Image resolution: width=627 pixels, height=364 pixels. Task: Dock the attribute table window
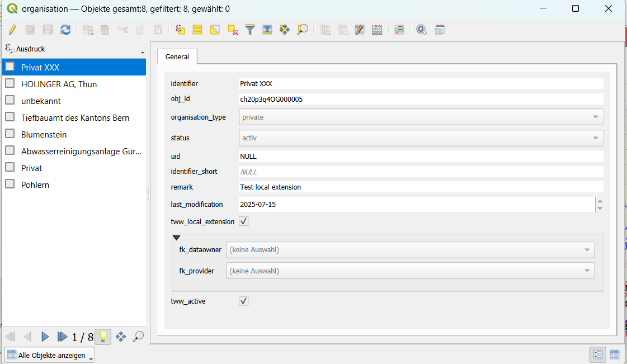point(440,30)
